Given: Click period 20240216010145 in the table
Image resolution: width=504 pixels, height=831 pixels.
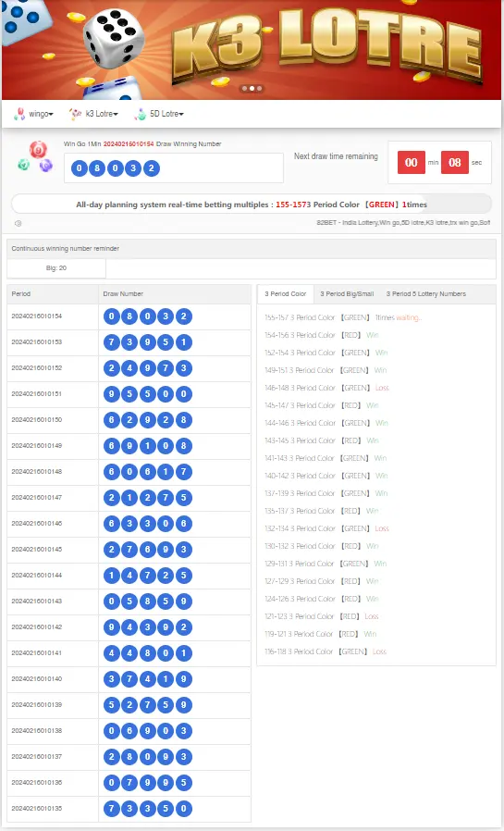Looking at the screenshot, I should tap(37, 550).
